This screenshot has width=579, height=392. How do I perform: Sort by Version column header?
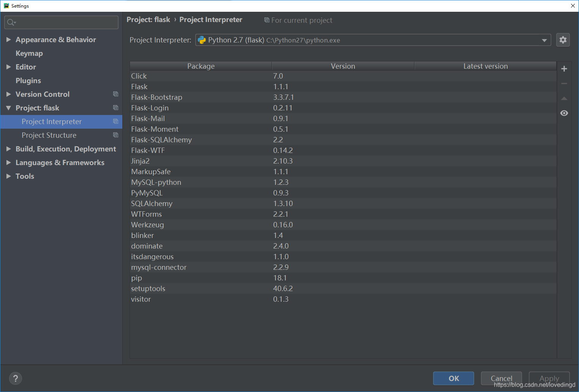click(x=343, y=66)
